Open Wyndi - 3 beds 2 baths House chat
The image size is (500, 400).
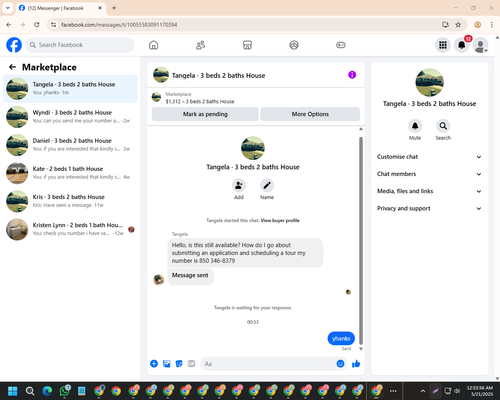pyautogui.click(x=70, y=117)
